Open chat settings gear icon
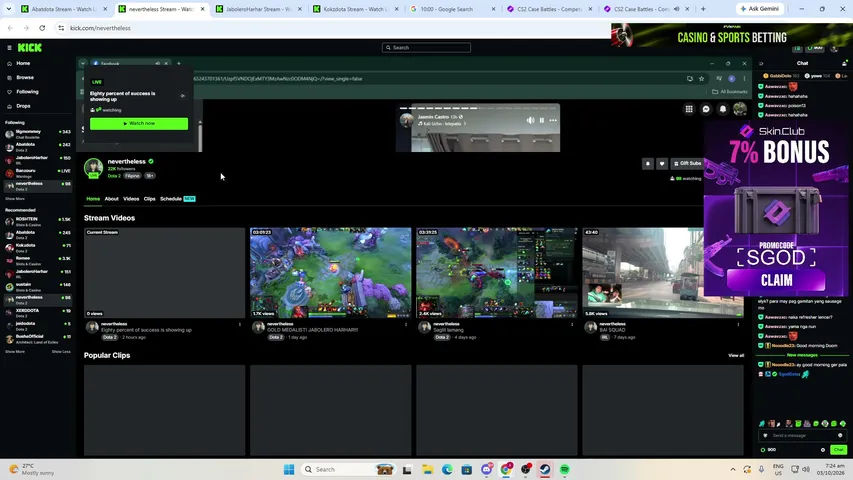Screen dimensions: 853x480 click(x=823, y=450)
